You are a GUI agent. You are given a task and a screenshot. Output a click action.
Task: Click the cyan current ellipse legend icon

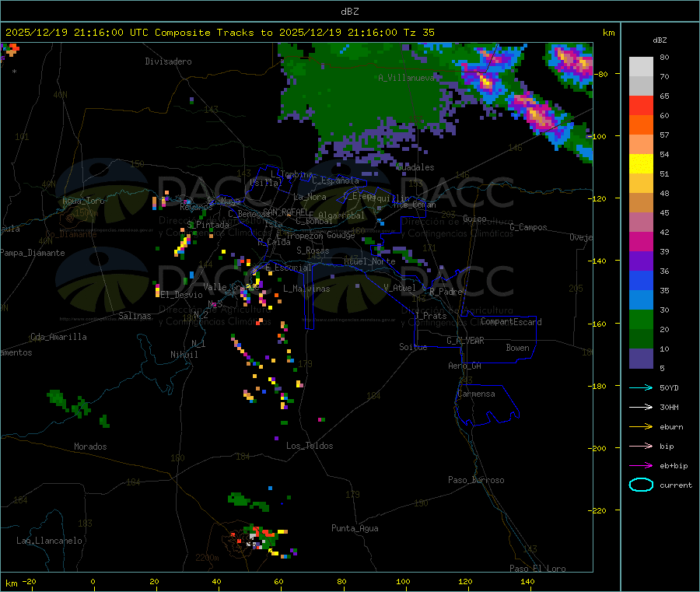(641, 485)
